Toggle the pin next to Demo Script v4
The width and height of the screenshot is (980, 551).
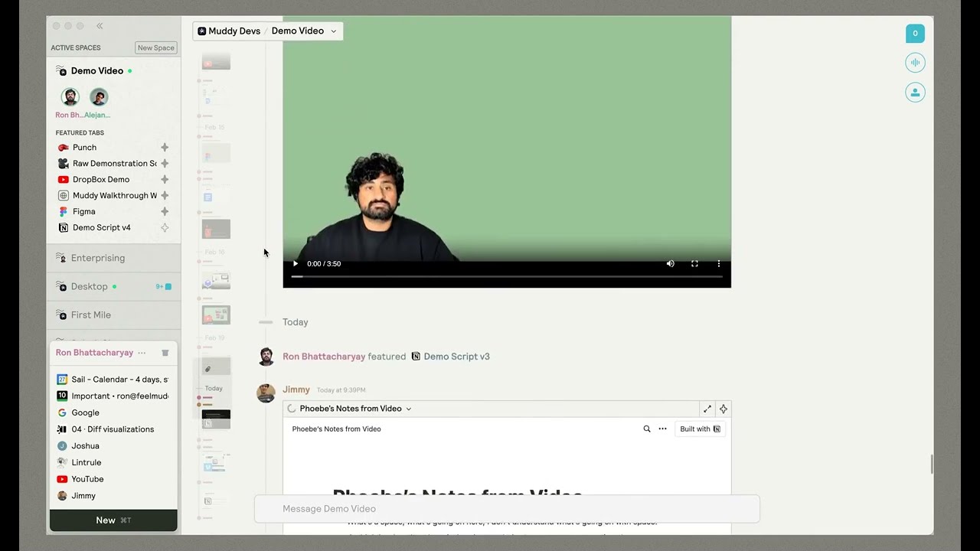[165, 228]
